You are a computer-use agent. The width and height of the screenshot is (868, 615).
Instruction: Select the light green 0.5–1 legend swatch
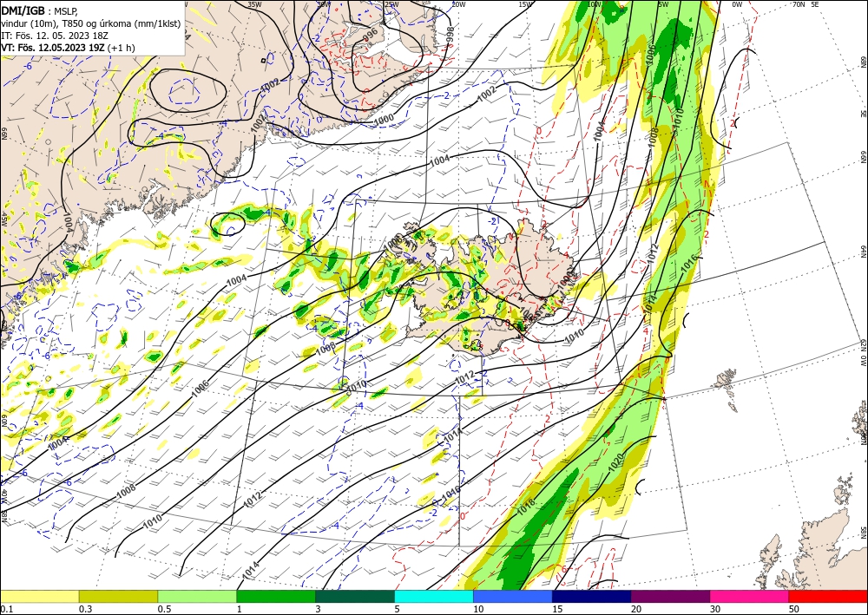[197, 596]
